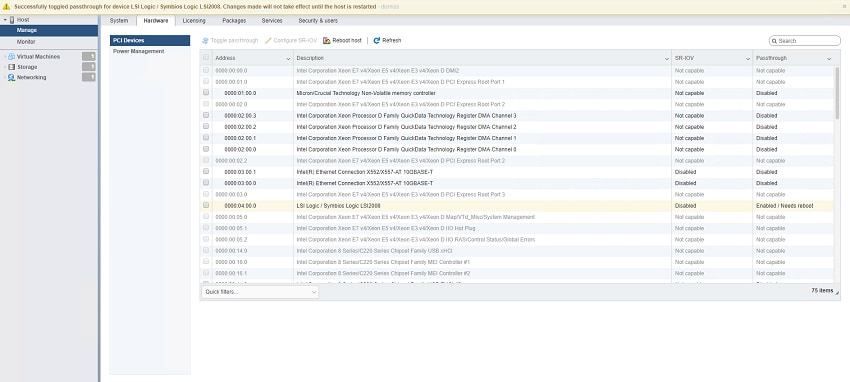Select PCI Devices in side list
This screenshot has width=850, height=382.
tap(150, 41)
